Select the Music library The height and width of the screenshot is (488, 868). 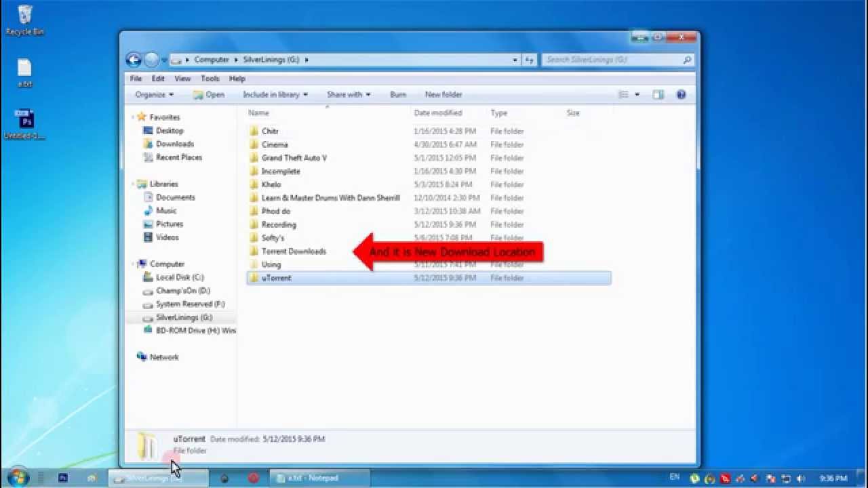pos(166,211)
